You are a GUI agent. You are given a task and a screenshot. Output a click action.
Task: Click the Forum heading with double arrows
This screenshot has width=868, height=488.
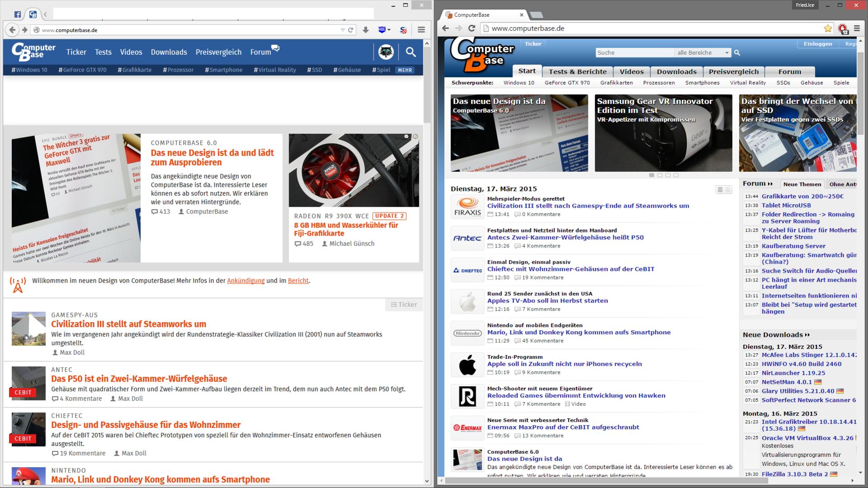pyautogui.click(x=758, y=184)
